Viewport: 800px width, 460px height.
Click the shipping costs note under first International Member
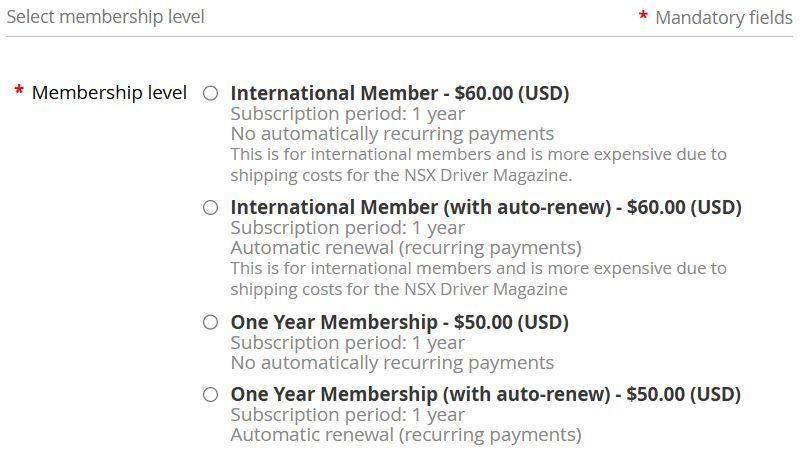478,165
